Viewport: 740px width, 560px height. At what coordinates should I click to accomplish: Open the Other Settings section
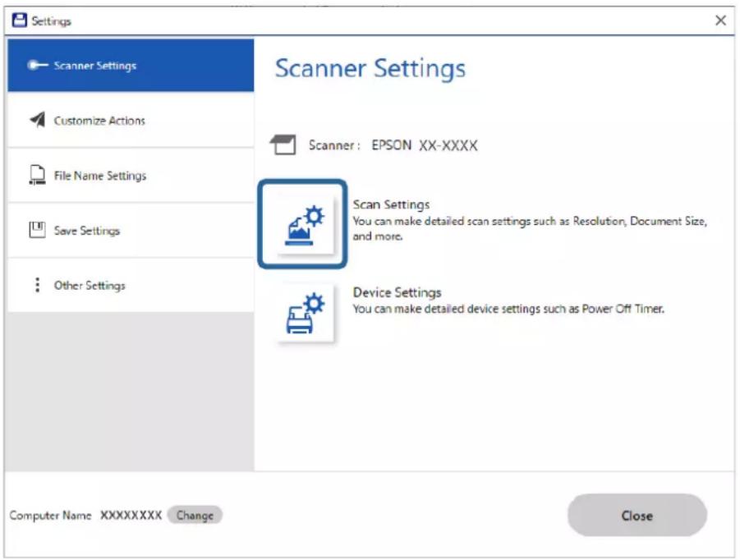pyautogui.click(x=131, y=285)
